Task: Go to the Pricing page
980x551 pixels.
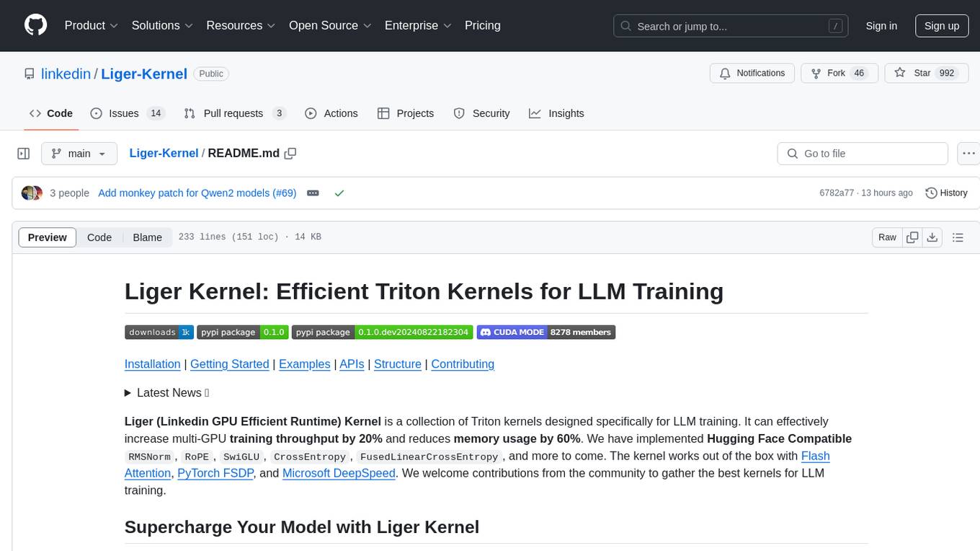Action: (483, 25)
